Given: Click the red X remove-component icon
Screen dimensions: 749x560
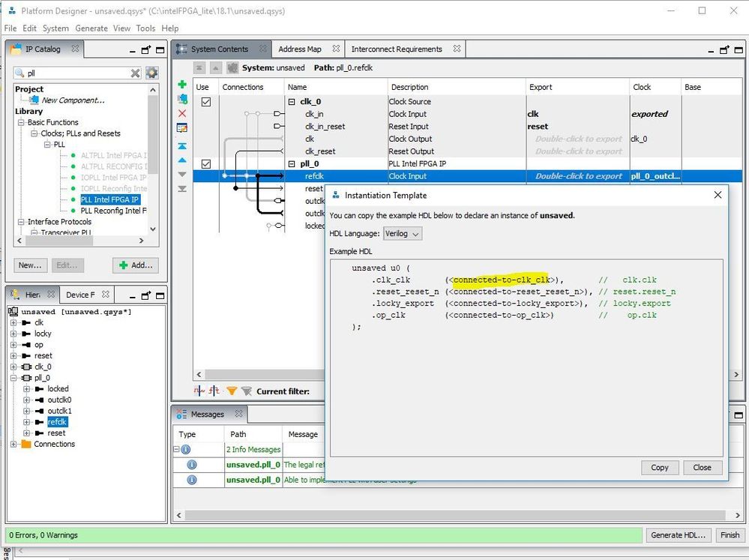Looking at the screenshot, I should click(x=182, y=113).
